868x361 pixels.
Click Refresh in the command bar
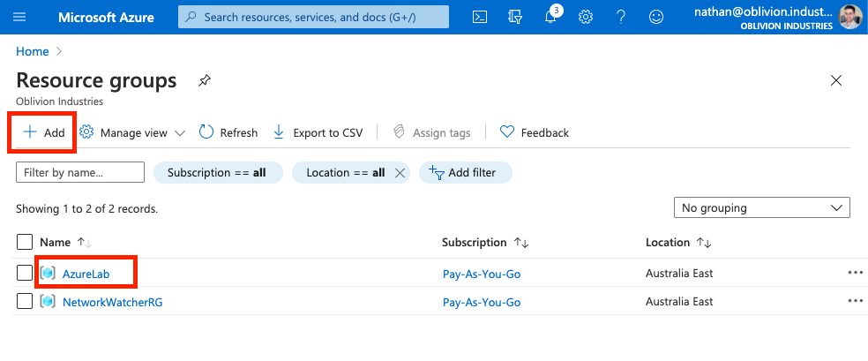(228, 132)
